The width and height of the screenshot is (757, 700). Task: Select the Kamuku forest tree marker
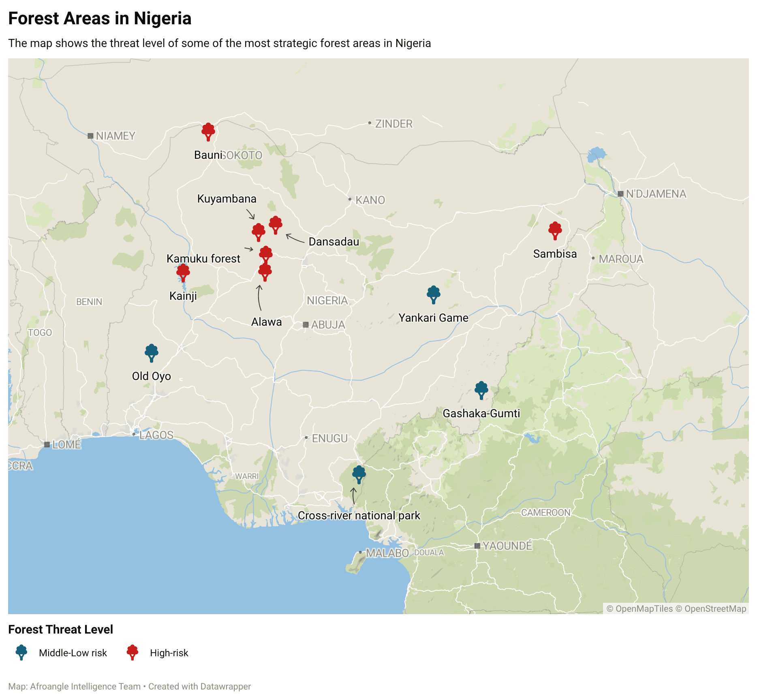click(266, 255)
